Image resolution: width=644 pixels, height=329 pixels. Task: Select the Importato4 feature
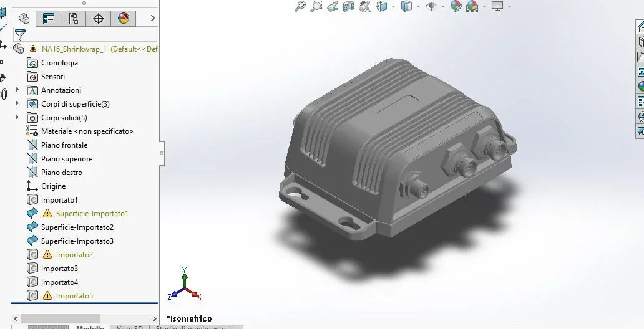tap(59, 282)
